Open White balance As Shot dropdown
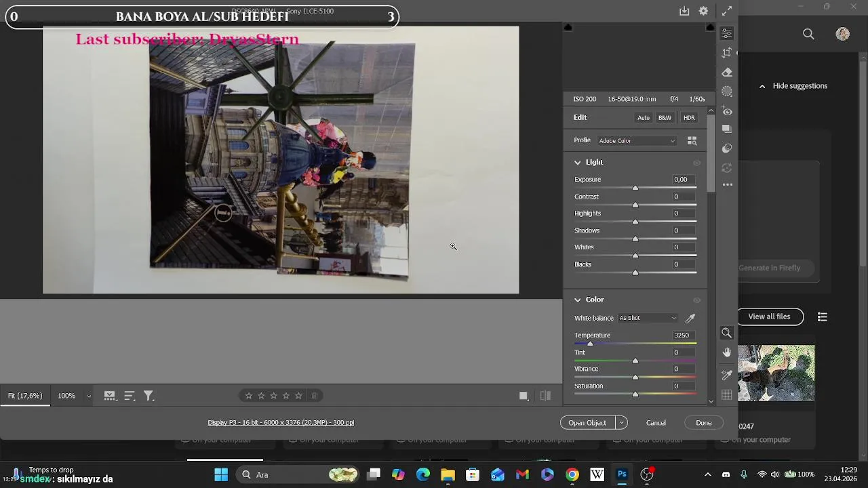The height and width of the screenshot is (488, 868). click(x=648, y=318)
